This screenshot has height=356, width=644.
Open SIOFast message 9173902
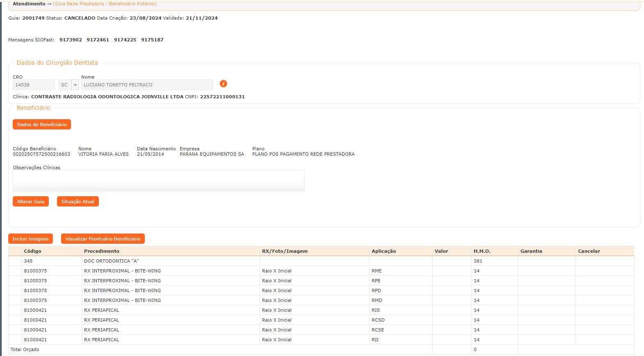pyautogui.click(x=71, y=40)
